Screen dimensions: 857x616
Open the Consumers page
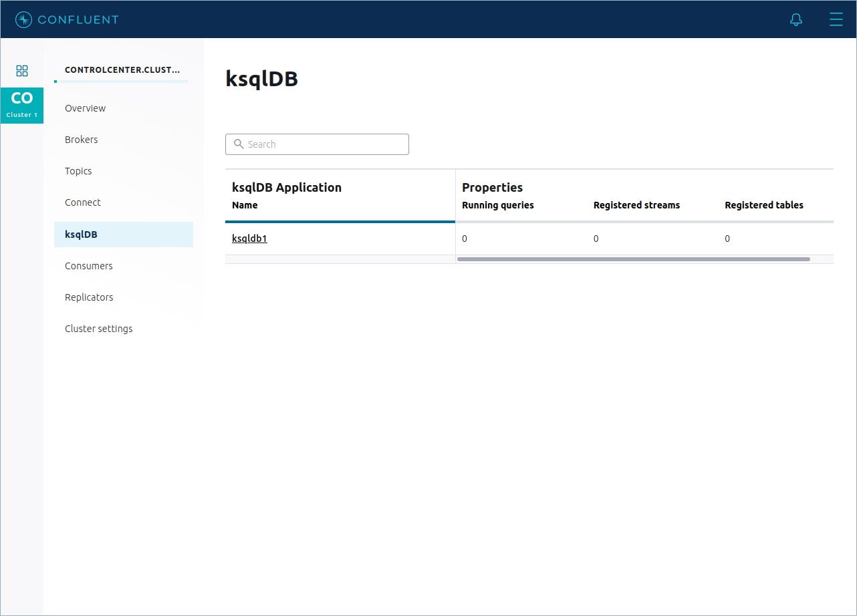tap(89, 266)
